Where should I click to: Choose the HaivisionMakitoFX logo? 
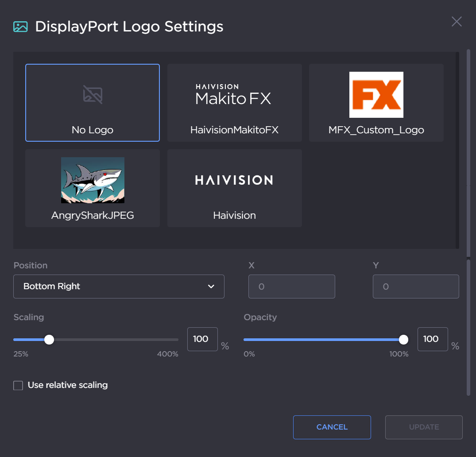coord(234,103)
